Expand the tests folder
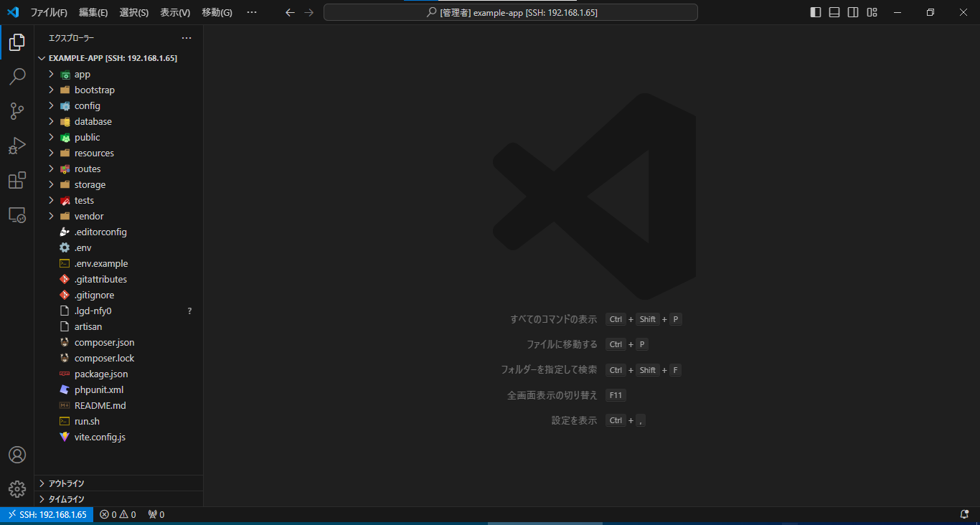 119,201
